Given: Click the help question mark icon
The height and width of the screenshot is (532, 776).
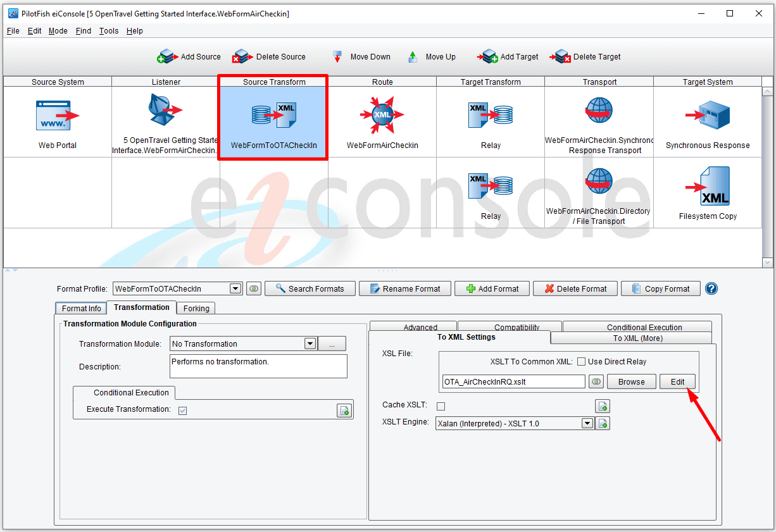Looking at the screenshot, I should [711, 288].
